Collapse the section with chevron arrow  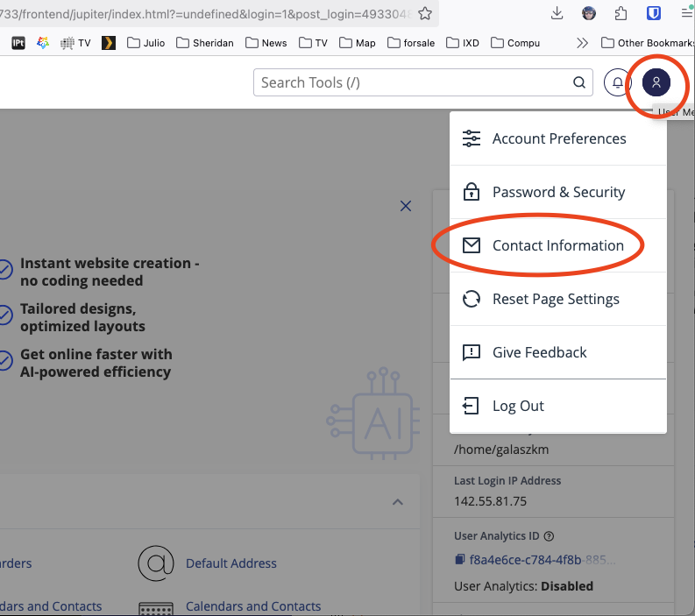tap(397, 502)
